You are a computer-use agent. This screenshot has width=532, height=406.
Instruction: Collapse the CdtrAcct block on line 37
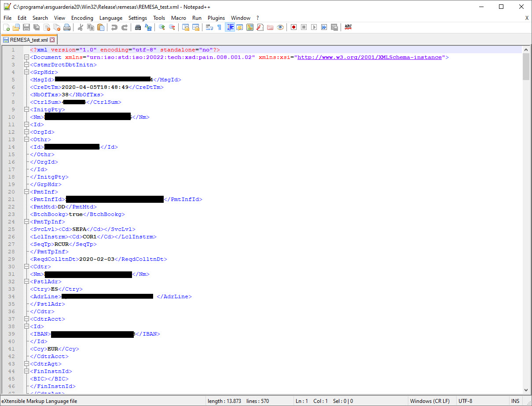[x=26, y=319]
